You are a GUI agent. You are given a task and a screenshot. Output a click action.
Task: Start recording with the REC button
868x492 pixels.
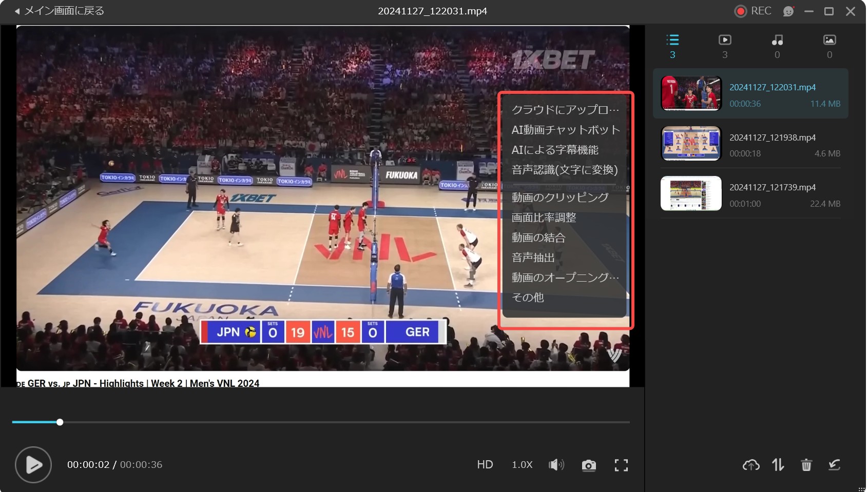(x=753, y=11)
